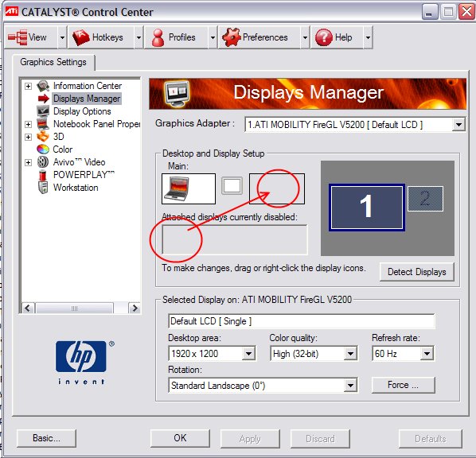
Task: Click the Defaults button
Action: click(431, 438)
